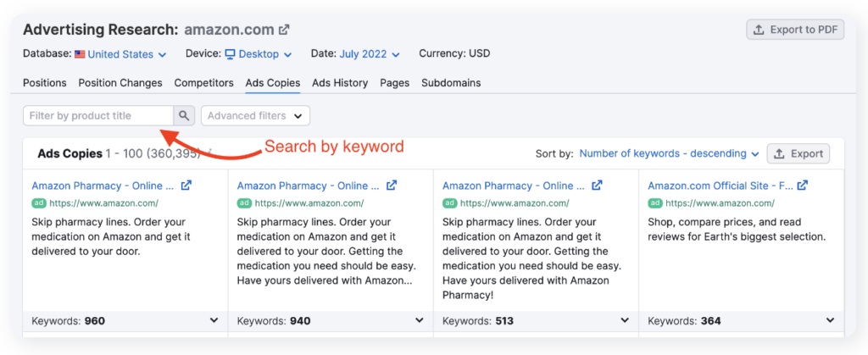
Task: Click the search magnifier icon button
Action: (x=184, y=115)
